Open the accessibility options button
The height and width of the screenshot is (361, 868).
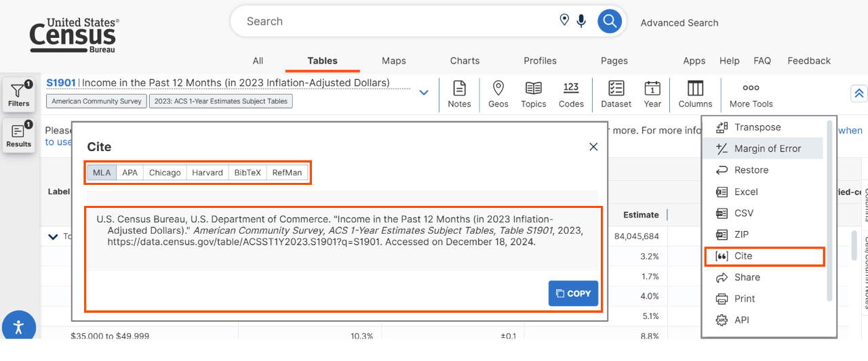point(18,328)
